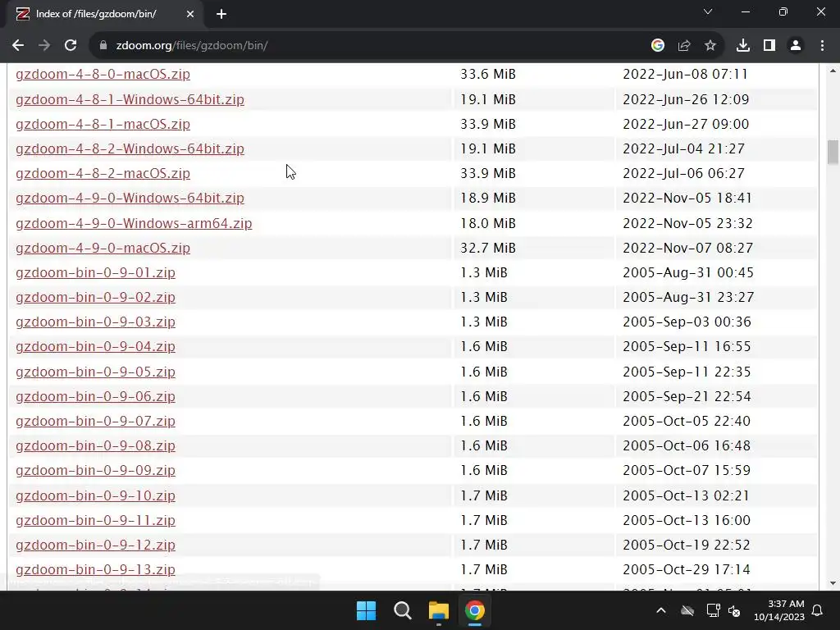Reload the current page
840x630 pixels.
71,46
